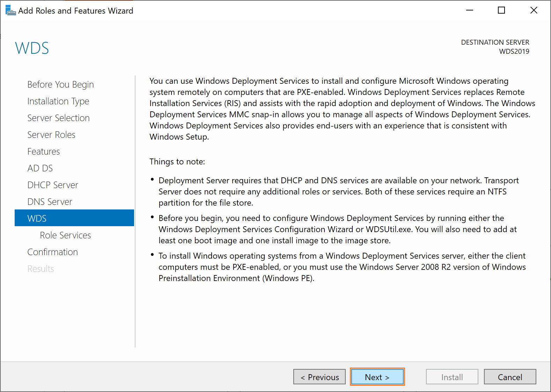551x392 pixels.
Task: Jump to the Server Roles step
Action: tap(51, 135)
